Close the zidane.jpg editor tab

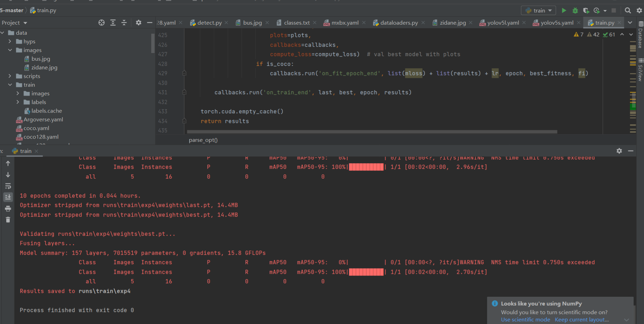tap(470, 23)
